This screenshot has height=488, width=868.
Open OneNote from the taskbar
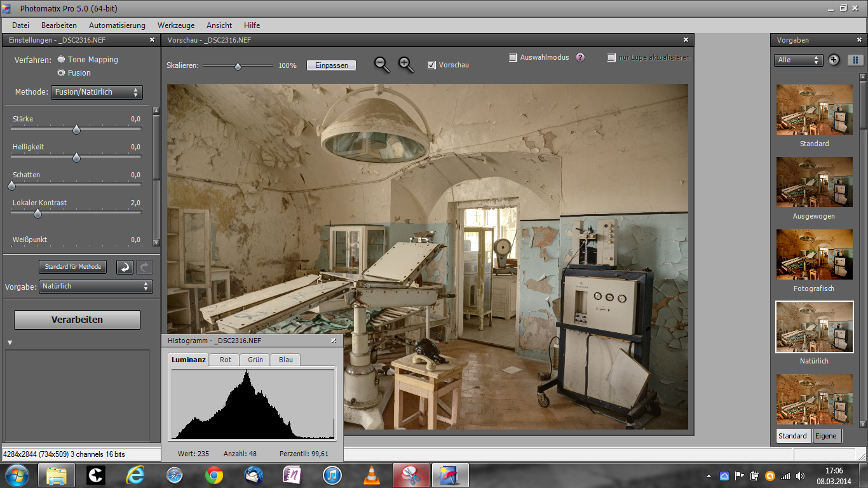click(x=293, y=475)
